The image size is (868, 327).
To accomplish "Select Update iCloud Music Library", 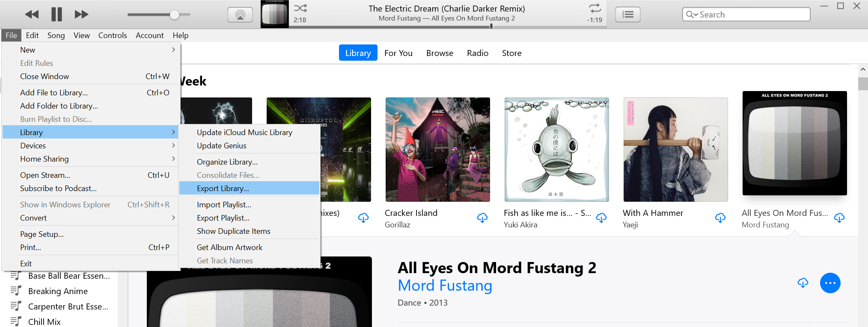I will [250, 133].
